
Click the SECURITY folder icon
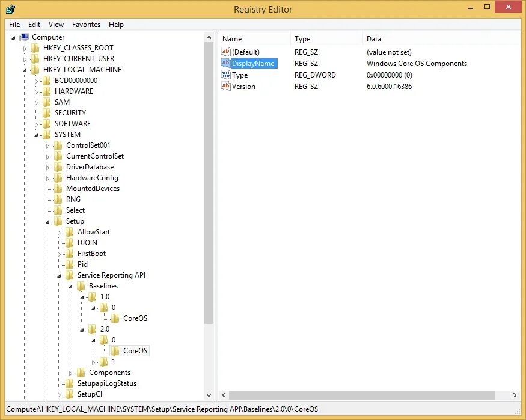pos(47,113)
